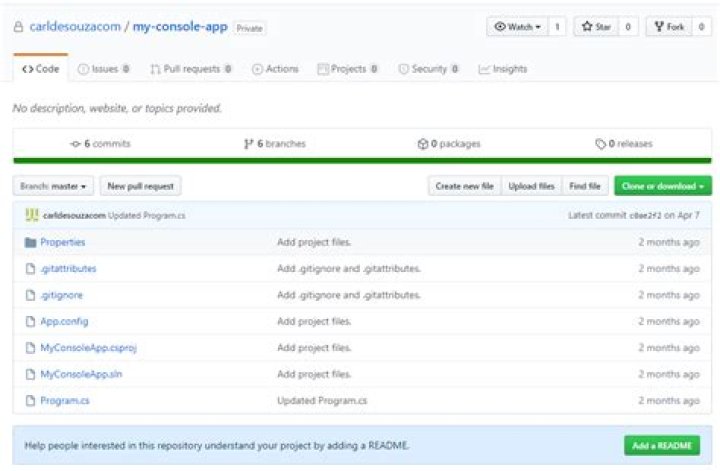Switch to the Issues tab

(103, 69)
